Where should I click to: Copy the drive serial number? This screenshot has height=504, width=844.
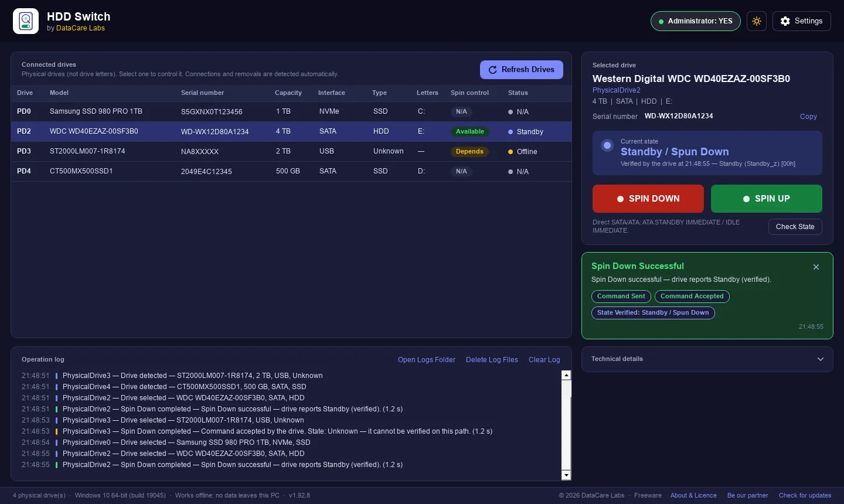point(808,117)
